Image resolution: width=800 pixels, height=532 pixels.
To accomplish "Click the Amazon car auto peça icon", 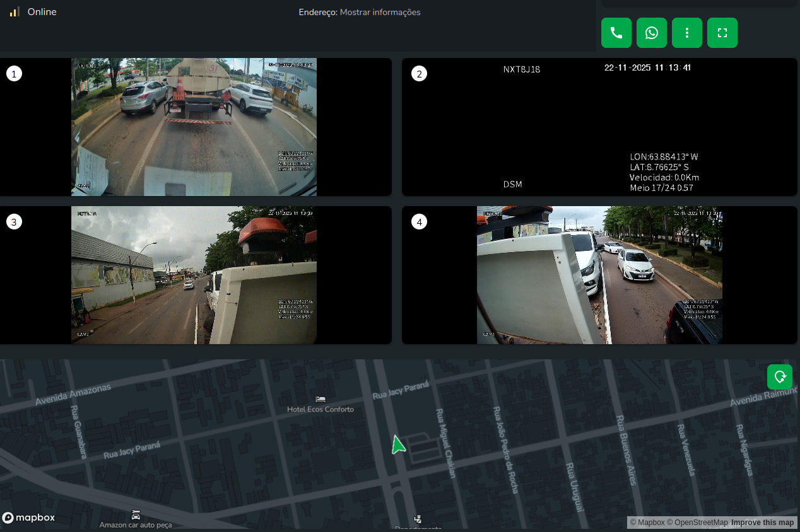I will (136, 514).
